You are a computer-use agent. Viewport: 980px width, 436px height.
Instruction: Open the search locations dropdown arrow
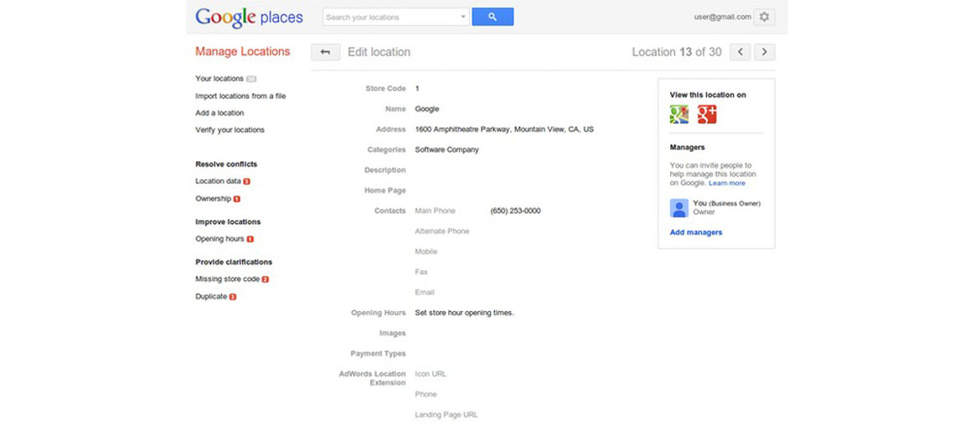point(463,17)
